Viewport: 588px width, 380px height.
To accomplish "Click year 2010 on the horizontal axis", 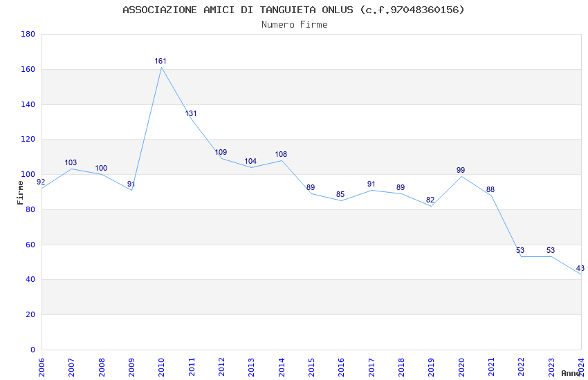I will point(162,368).
